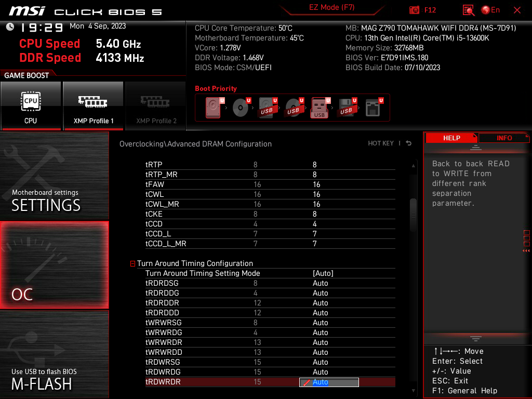Select the tWRWRDD Auto value

320,352
